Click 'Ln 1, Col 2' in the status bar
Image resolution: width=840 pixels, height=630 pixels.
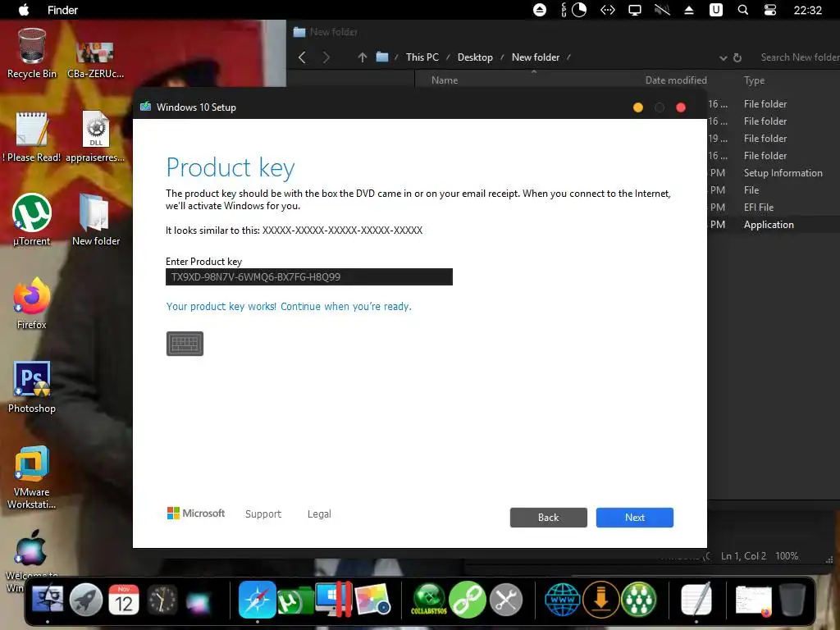743,556
